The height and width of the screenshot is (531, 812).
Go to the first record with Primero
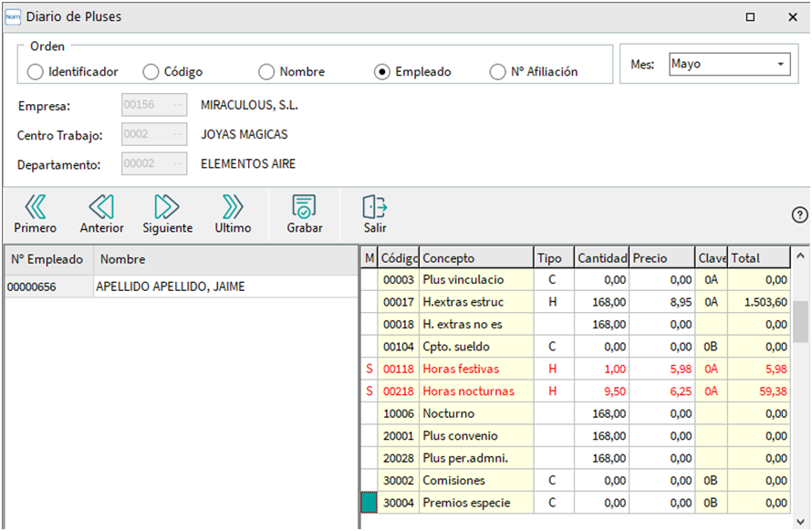[35, 207]
